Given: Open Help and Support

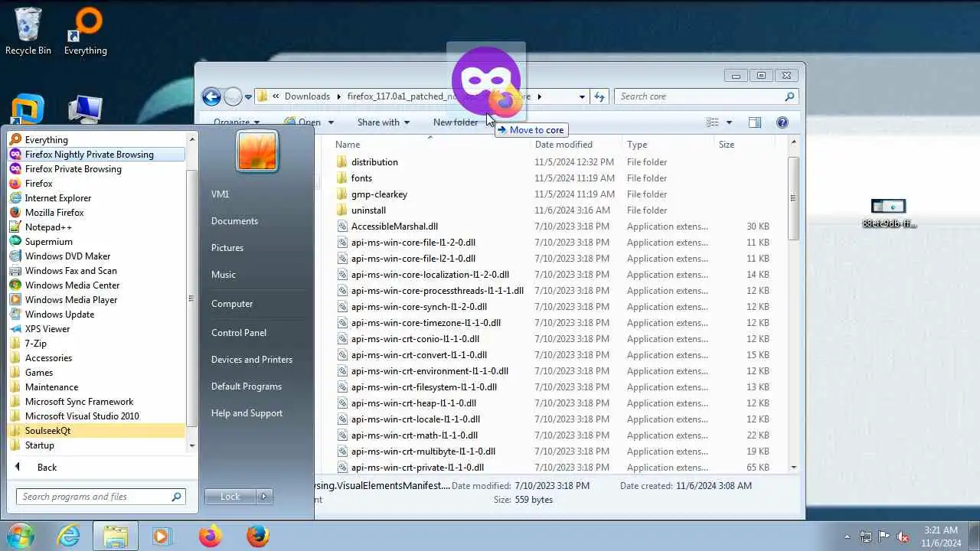Looking at the screenshot, I should tap(247, 413).
